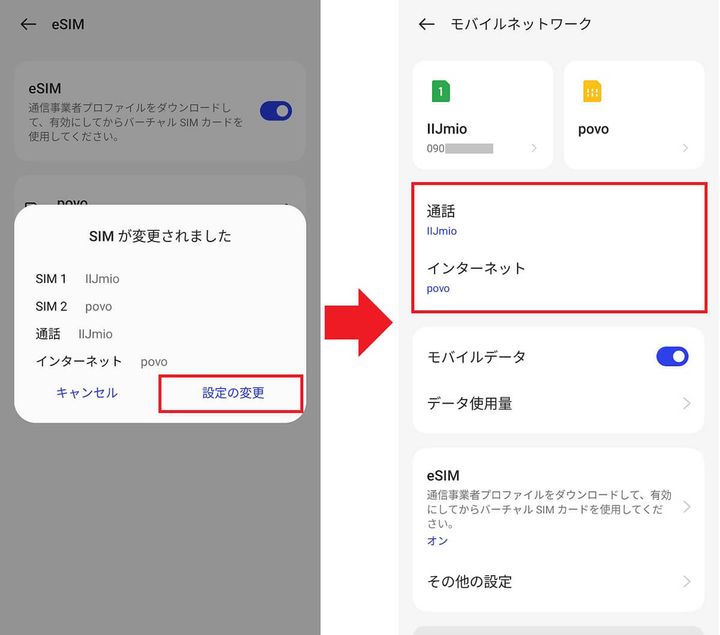Viewport: 720px width, 635px height.
Task: Select the povo card name
Action: coord(593,129)
